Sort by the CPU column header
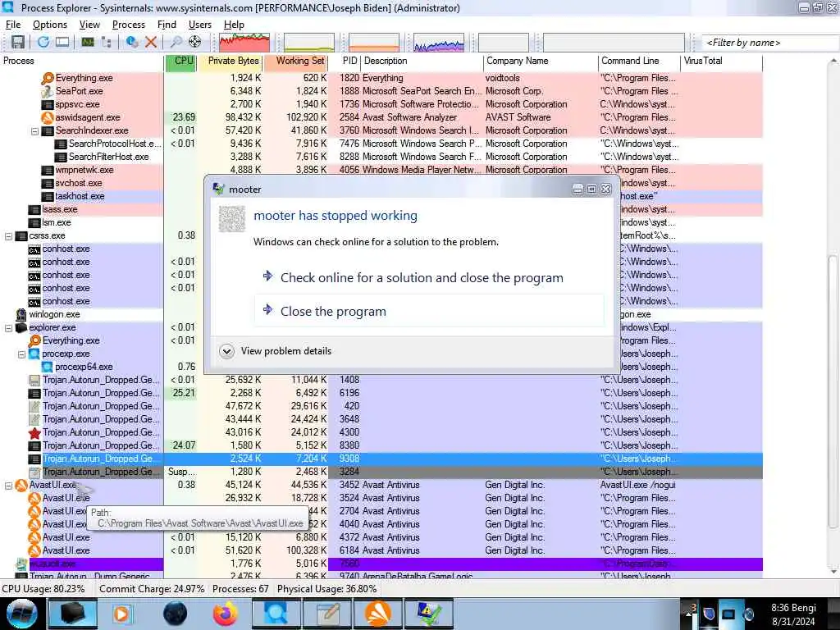 pyautogui.click(x=180, y=61)
